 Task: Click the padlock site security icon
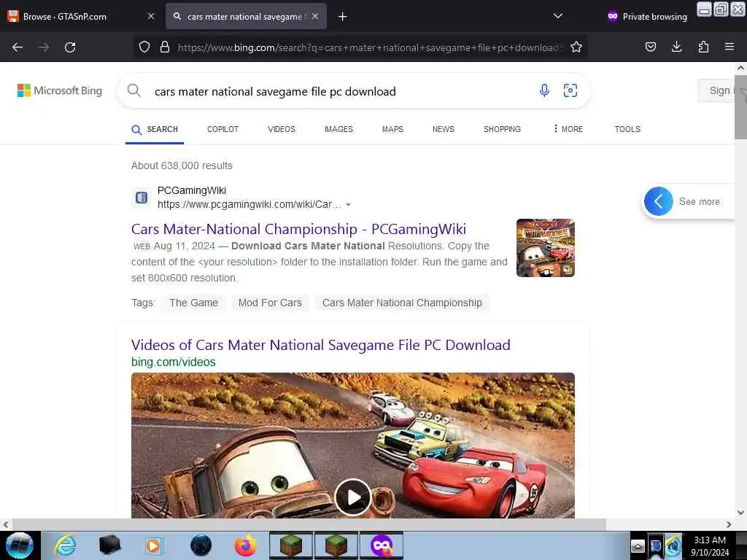pyautogui.click(x=165, y=47)
